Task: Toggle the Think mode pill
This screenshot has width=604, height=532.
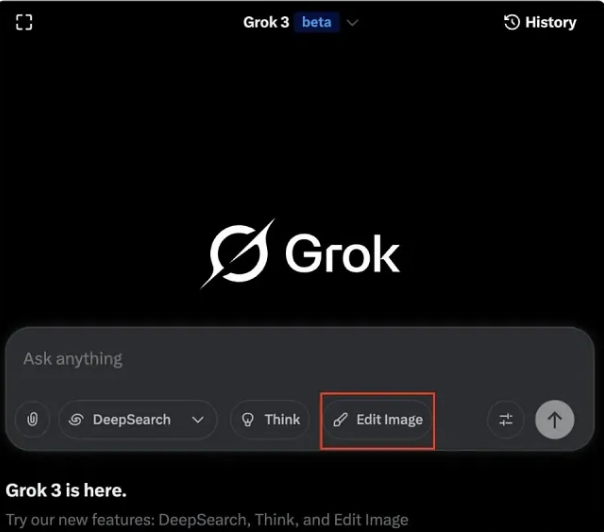Action: click(x=270, y=420)
